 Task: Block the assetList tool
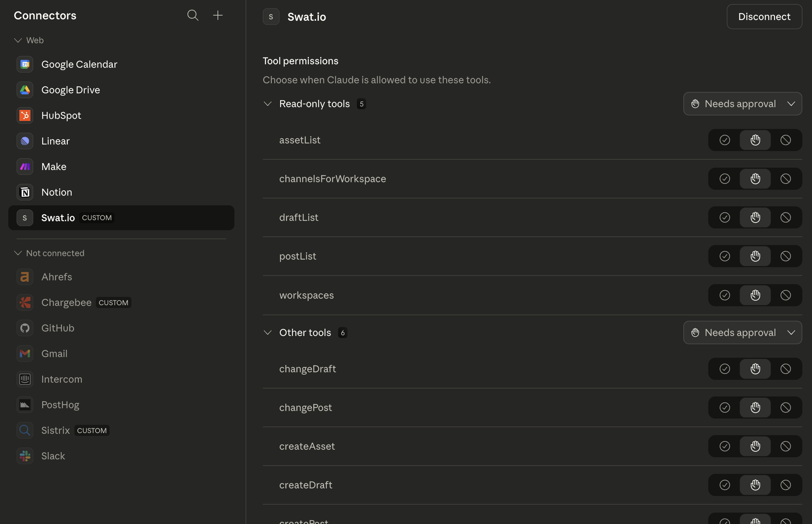tap(786, 140)
